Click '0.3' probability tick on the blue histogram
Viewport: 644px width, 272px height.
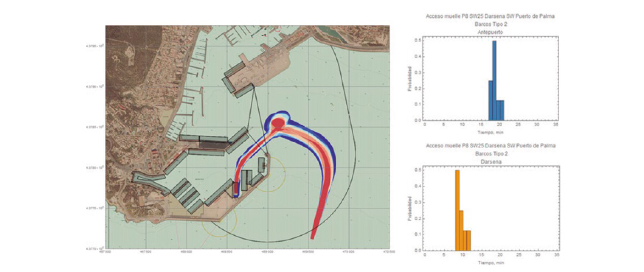click(418, 72)
